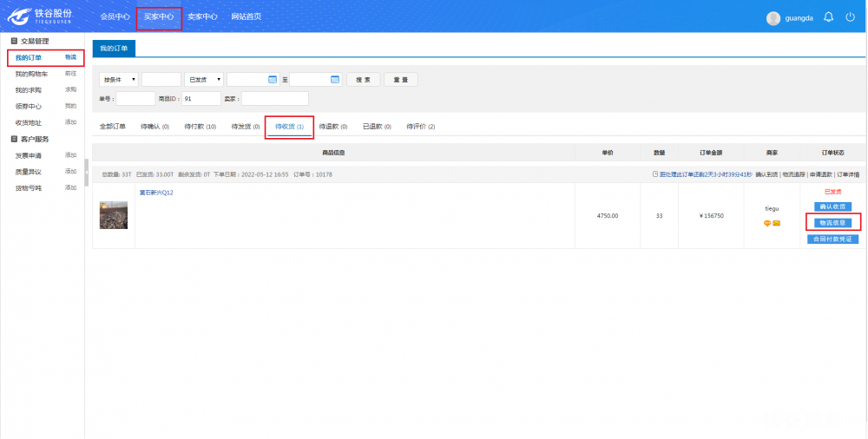Image resolution: width=868 pixels, height=439 pixels.
Task: Collapse the sidebar using the handle
Action: click(87, 172)
